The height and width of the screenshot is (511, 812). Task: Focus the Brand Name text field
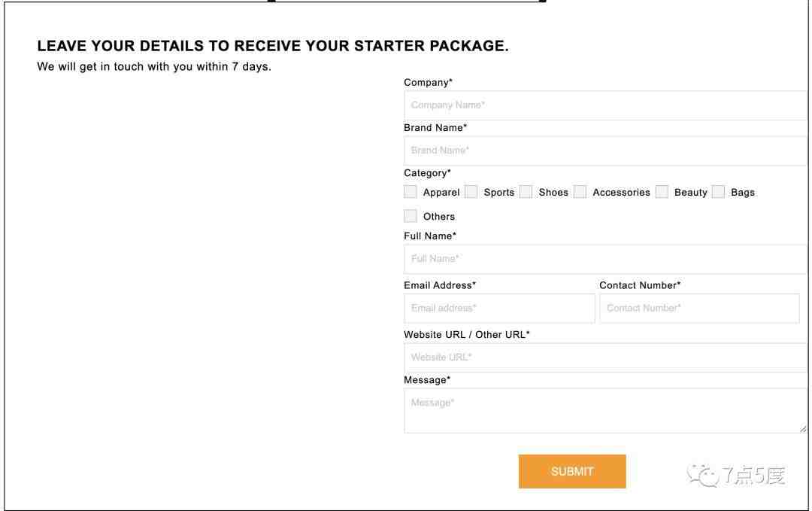tap(605, 151)
